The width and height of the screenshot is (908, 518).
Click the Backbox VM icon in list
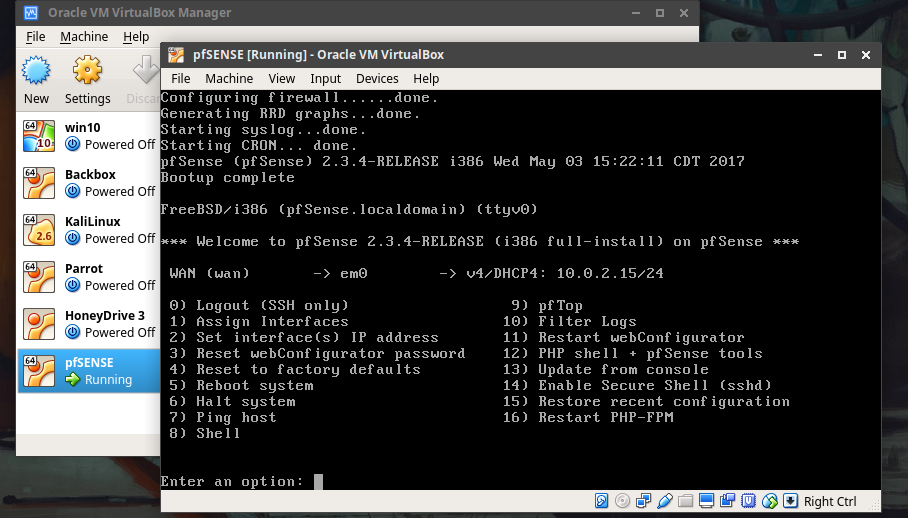39,182
